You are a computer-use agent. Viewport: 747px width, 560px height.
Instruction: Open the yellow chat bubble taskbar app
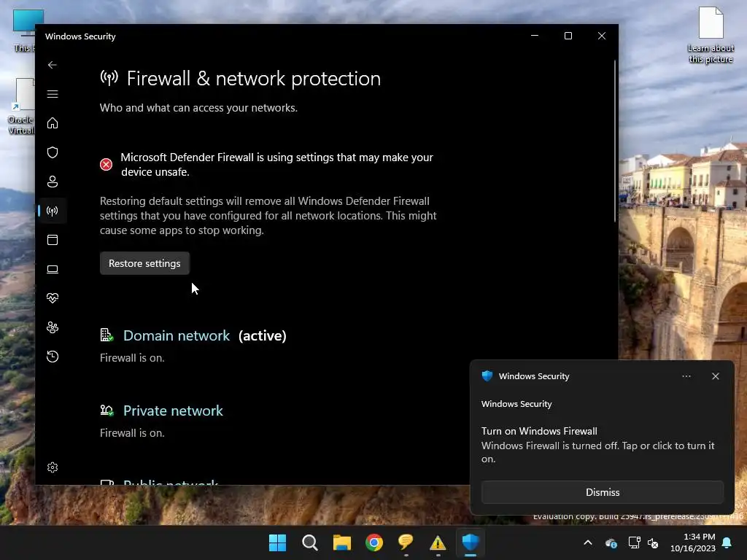pyautogui.click(x=406, y=542)
